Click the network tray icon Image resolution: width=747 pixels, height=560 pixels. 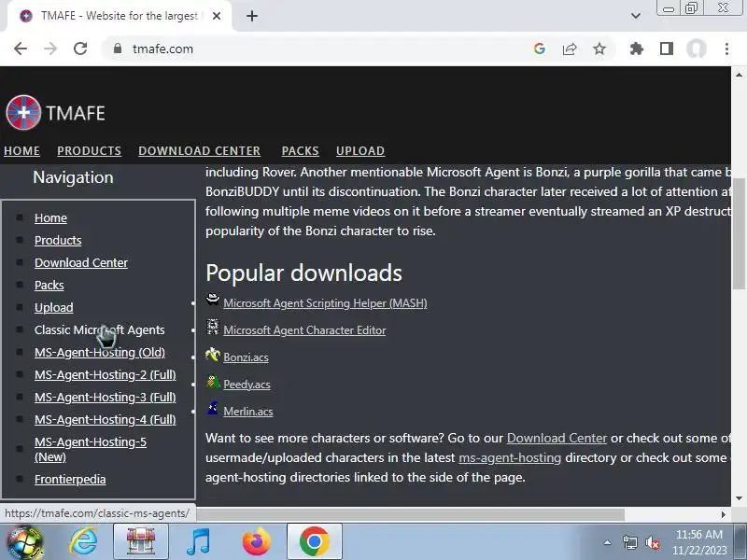(629, 542)
